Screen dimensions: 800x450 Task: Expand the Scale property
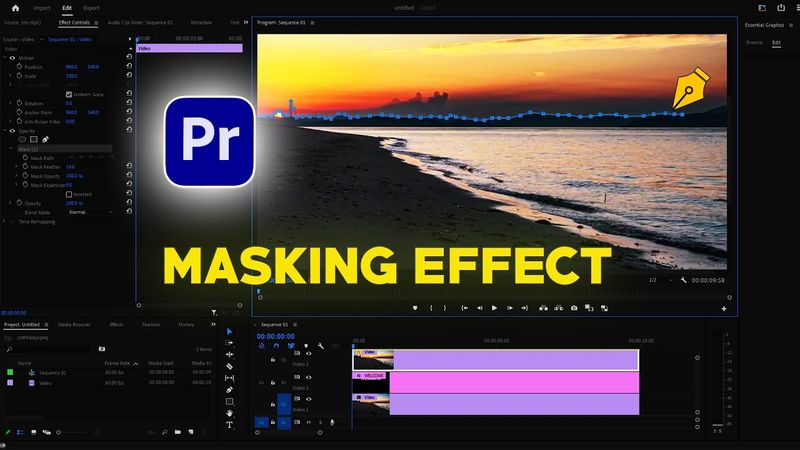click(11, 76)
